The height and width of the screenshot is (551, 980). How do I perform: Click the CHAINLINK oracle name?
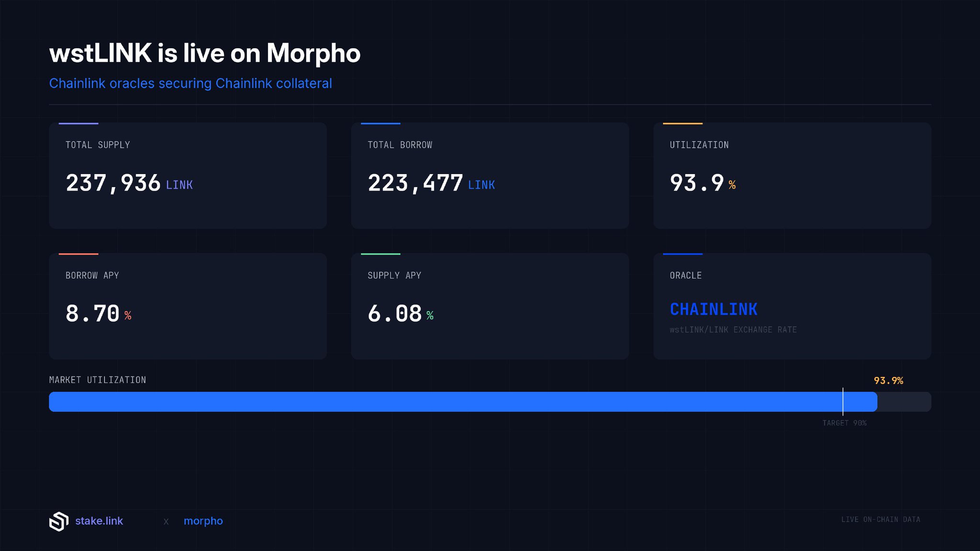(713, 309)
